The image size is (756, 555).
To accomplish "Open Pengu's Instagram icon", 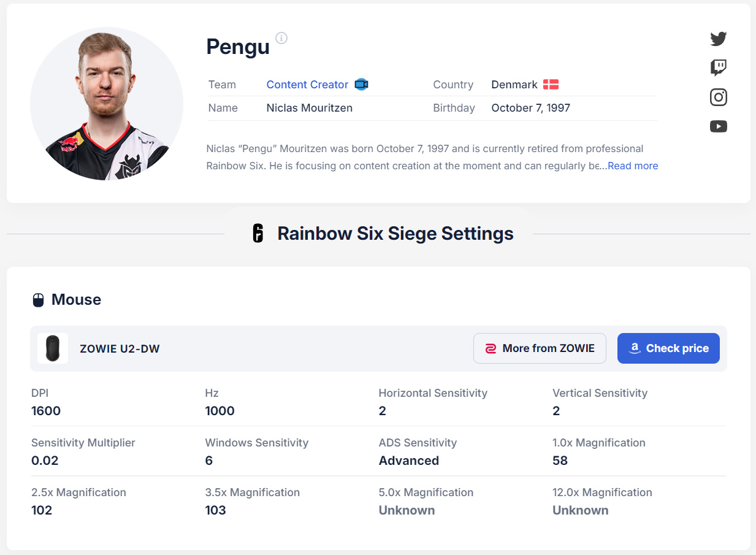I will 719,97.
